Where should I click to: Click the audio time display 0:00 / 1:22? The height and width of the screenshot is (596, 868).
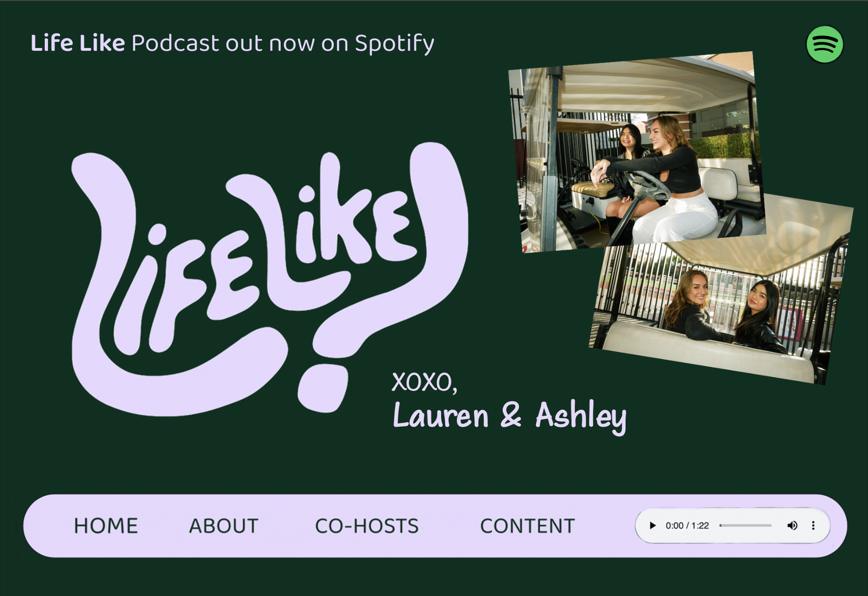tap(687, 526)
